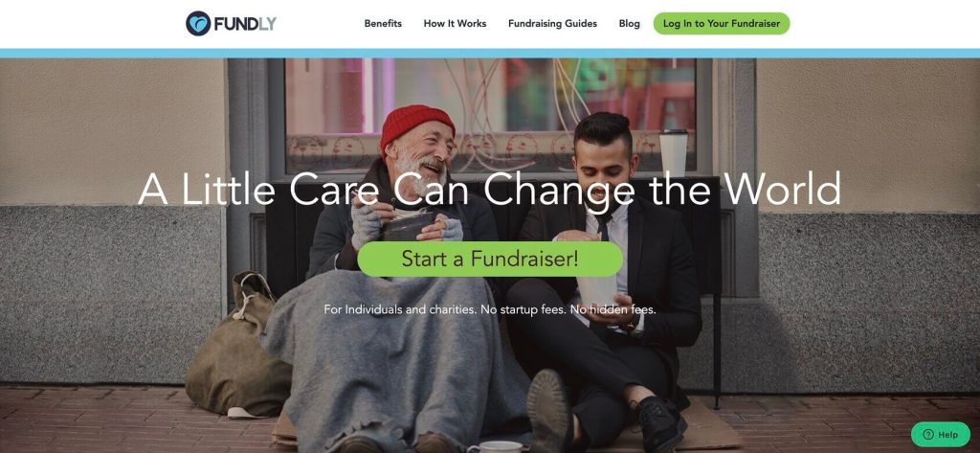Viewport: 980px width, 453px height.
Task: Click the question mark icon in Help
Action: pyautogui.click(x=928, y=434)
